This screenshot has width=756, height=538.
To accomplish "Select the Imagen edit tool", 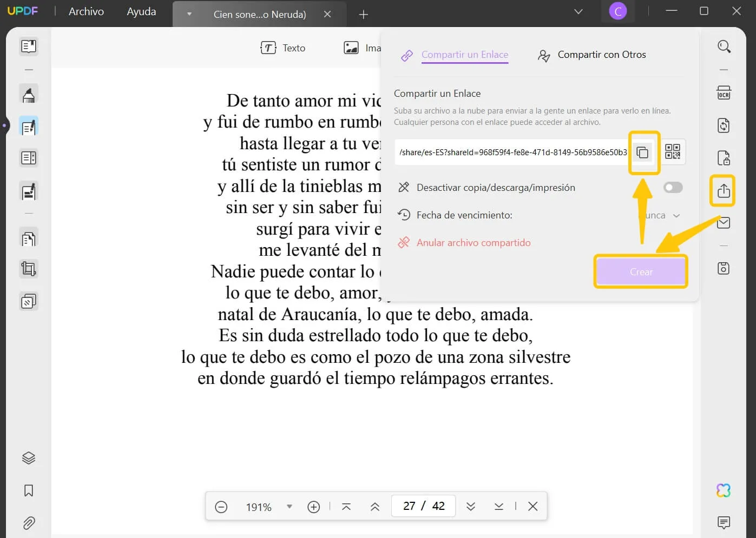I will pyautogui.click(x=363, y=48).
